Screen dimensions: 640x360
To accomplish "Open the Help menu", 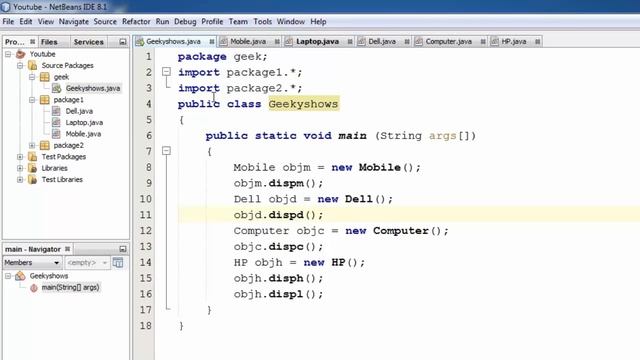I will (x=318, y=22).
